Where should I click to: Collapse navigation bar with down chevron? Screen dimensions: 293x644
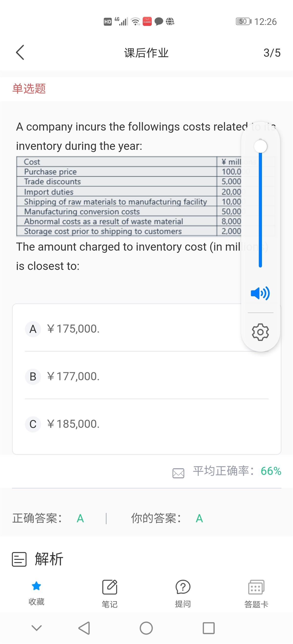click(x=37, y=628)
